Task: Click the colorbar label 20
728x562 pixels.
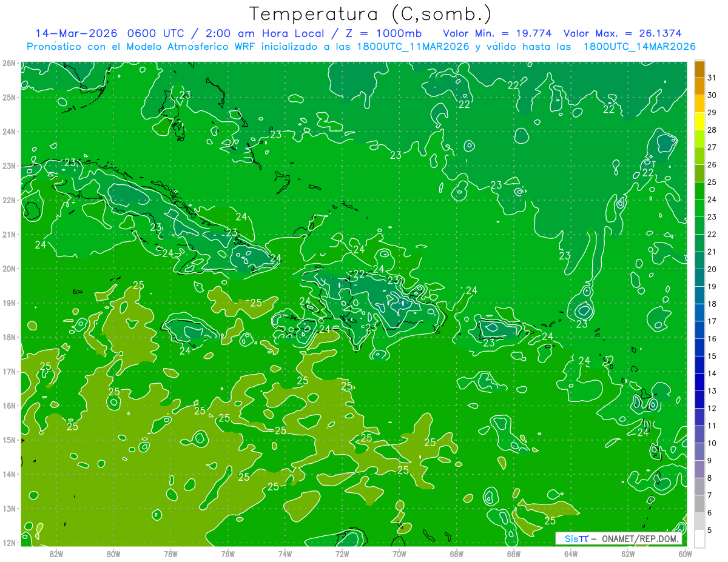Action: click(x=712, y=269)
